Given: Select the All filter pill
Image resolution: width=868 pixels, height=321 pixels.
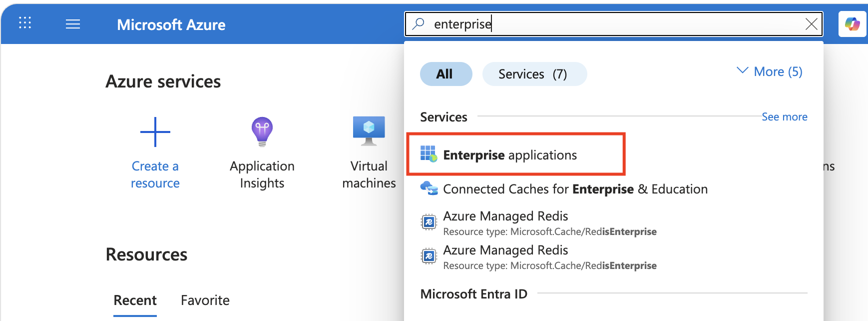Looking at the screenshot, I should click(x=446, y=74).
